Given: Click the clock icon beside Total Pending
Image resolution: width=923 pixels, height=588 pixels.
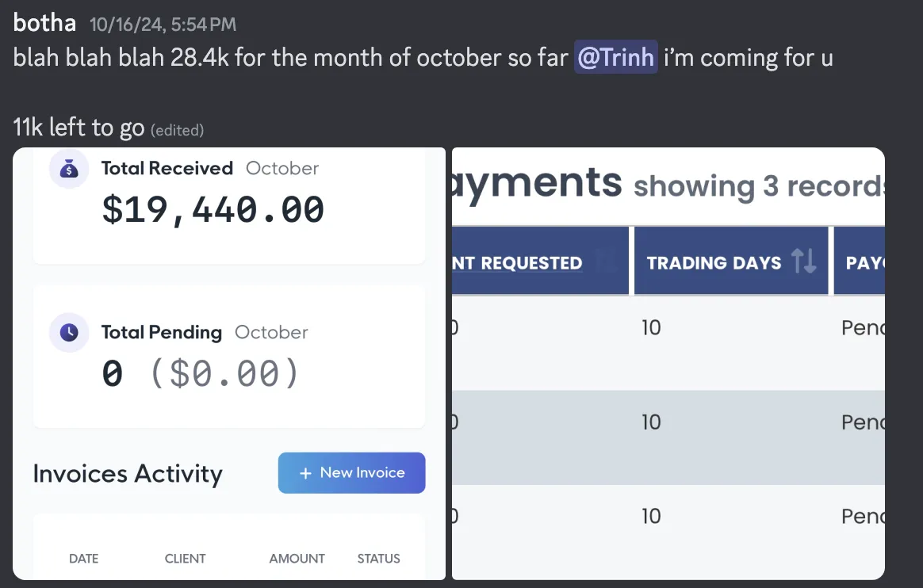Looking at the screenshot, I should pyautogui.click(x=69, y=332).
